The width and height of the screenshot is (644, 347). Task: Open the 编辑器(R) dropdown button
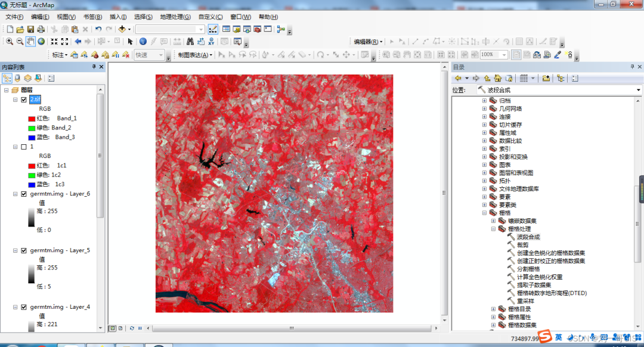(x=368, y=42)
